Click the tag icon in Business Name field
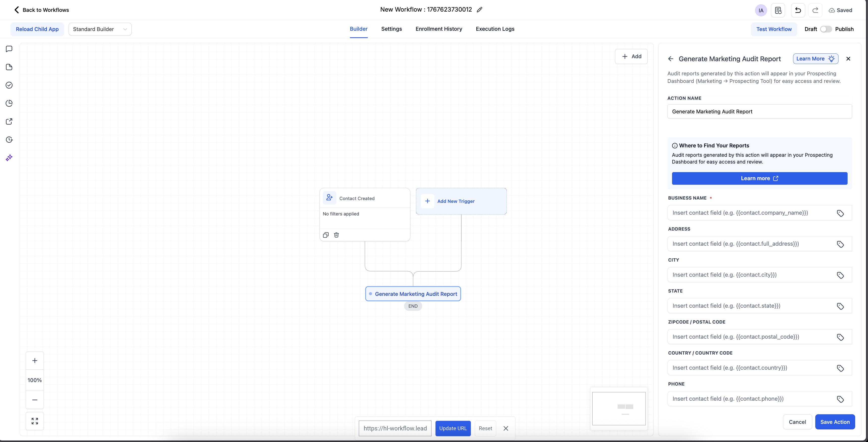Image resolution: width=868 pixels, height=442 pixels. 840,213
